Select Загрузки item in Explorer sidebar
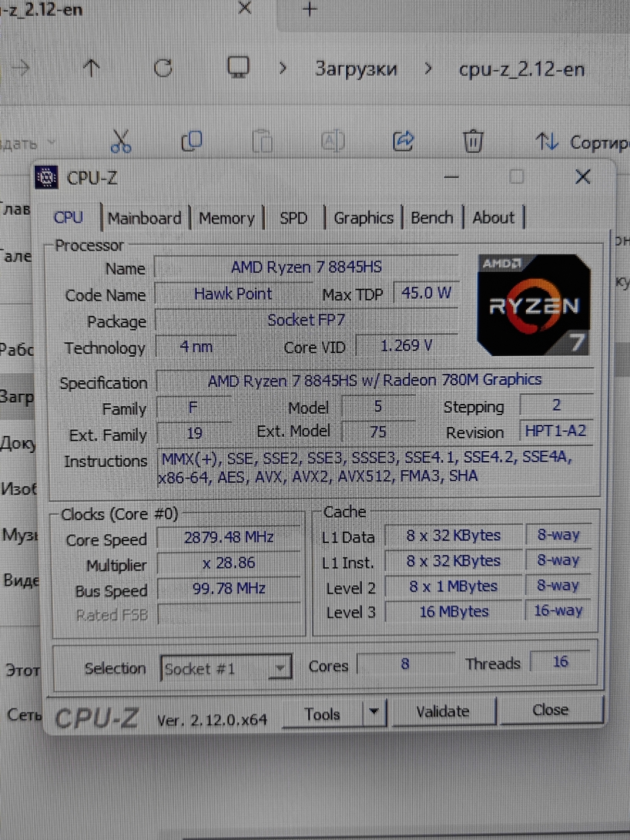 (17, 396)
